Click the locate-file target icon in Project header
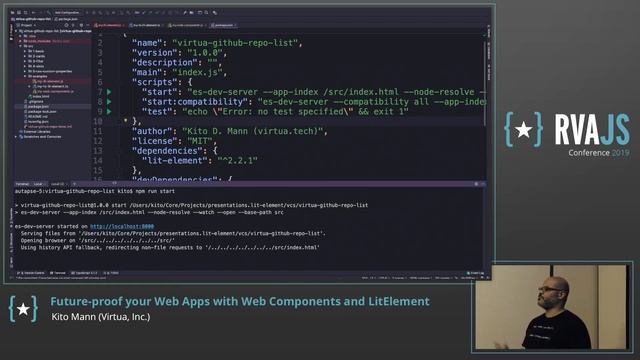 click(66, 25)
